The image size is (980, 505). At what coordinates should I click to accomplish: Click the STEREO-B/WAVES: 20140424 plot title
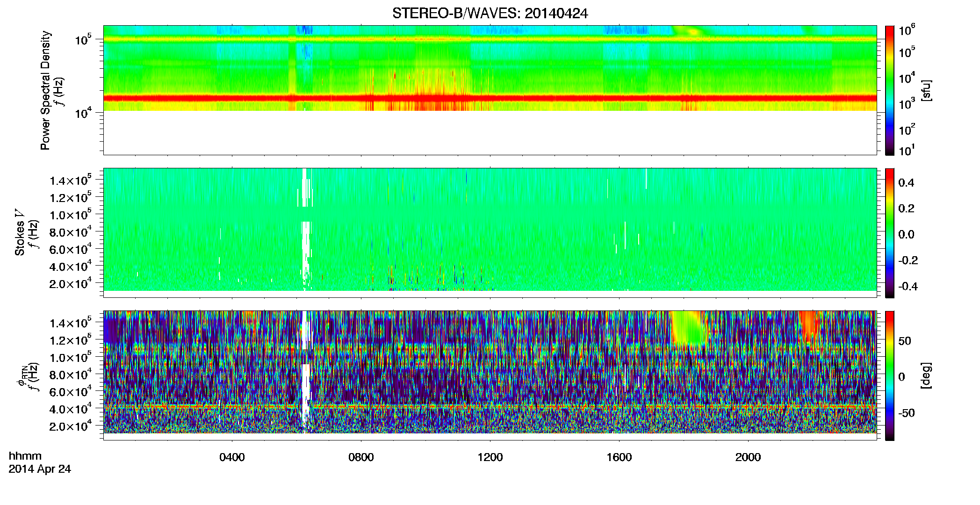pos(490,13)
